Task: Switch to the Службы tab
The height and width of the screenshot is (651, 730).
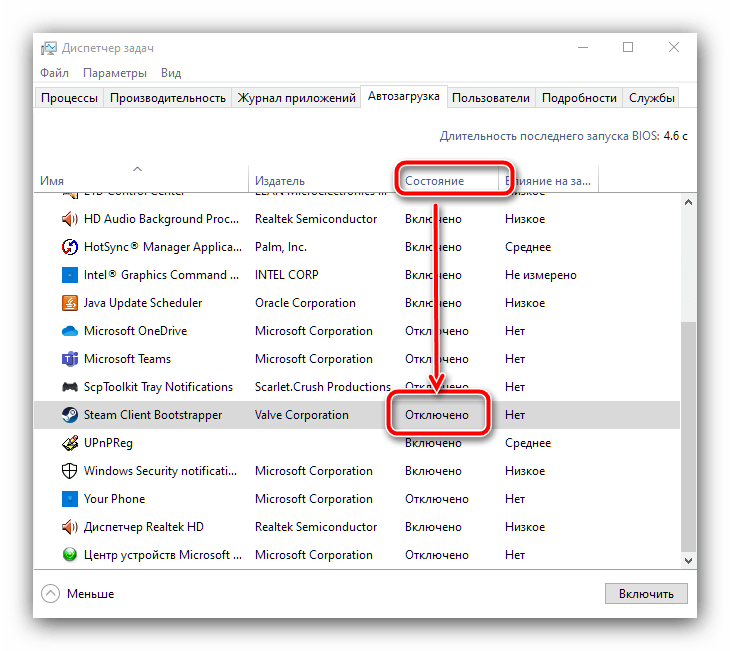Action: pyautogui.click(x=651, y=98)
